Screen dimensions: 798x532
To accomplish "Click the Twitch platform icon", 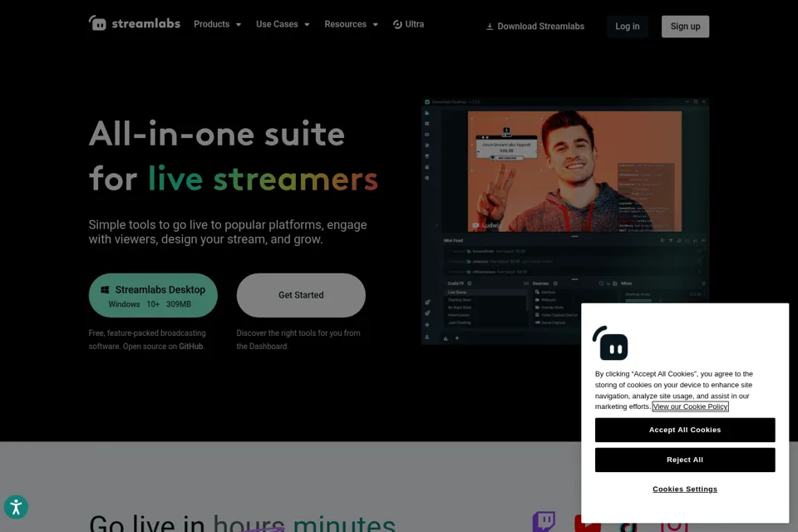I will [544, 522].
